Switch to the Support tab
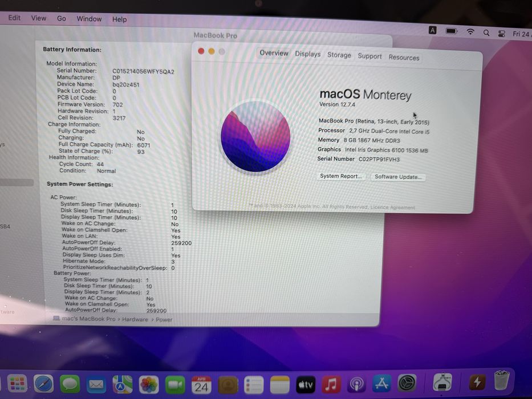The height and width of the screenshot is (399, 532). click(370, 56)
